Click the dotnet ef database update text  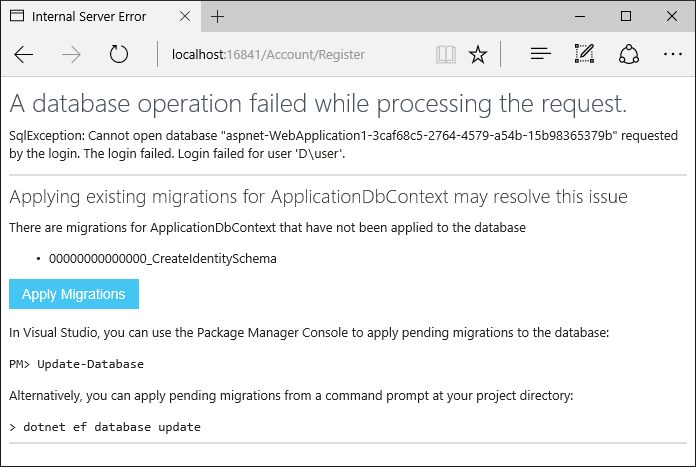pyautogui.click(x=112, y=427)
